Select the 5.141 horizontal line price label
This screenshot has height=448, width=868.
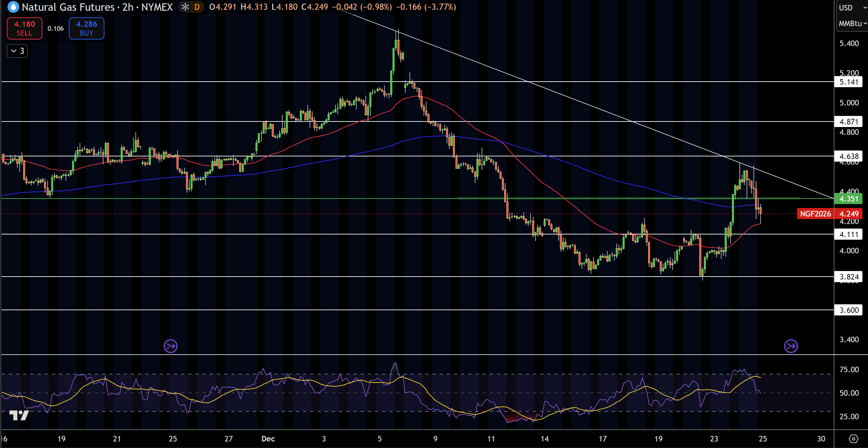tap(848, 82)
